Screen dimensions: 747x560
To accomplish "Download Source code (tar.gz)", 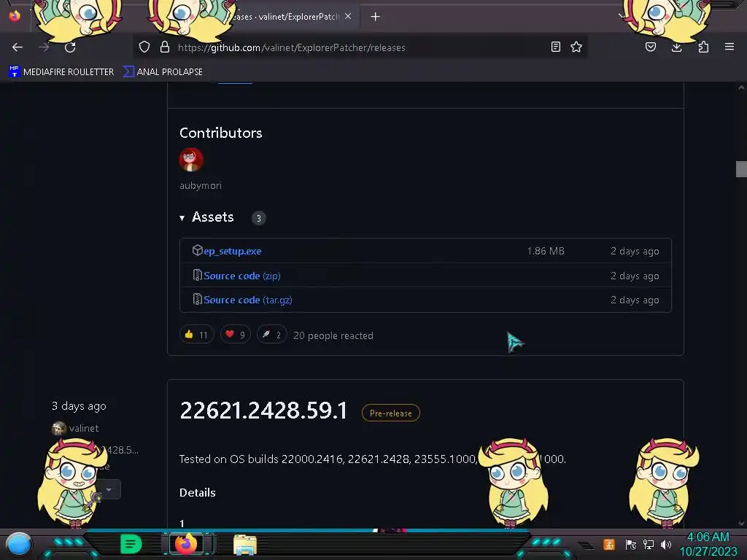I will tap(248, 300).
